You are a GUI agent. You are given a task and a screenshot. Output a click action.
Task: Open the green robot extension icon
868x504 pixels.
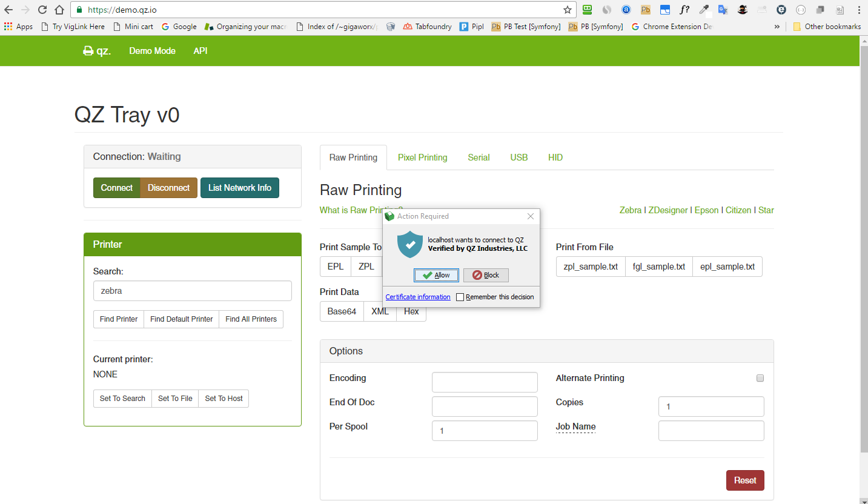(x=587, y=10)
